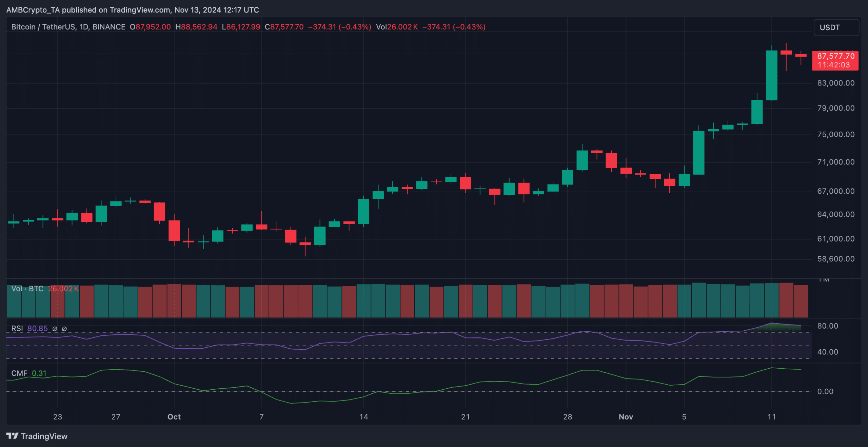The width and height of the screenshot is (868, 447).
Task: Click the high price H88,562.94
Action: point(196,27)
